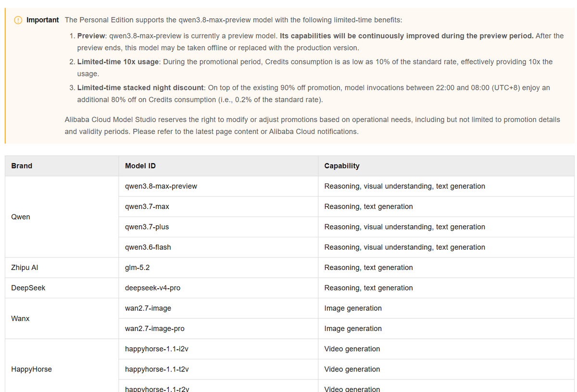This screenshot has width=577, height=392.
Task: Click the capability text for glm-5.2
Action: coord(369,268)
